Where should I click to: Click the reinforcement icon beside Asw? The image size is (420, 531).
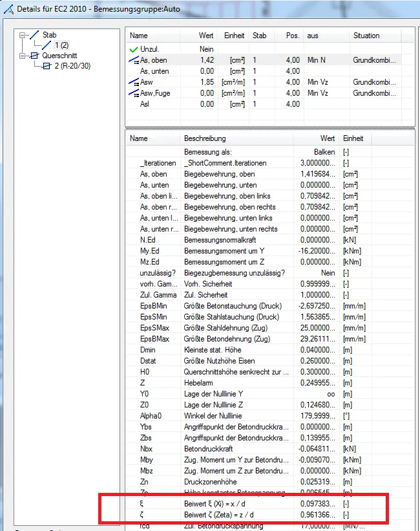[134, 82]
